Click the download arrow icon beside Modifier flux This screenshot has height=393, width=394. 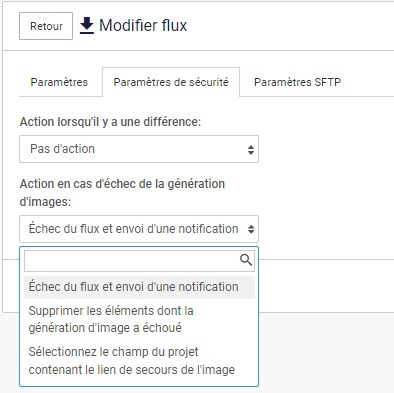tap(87, 26)
